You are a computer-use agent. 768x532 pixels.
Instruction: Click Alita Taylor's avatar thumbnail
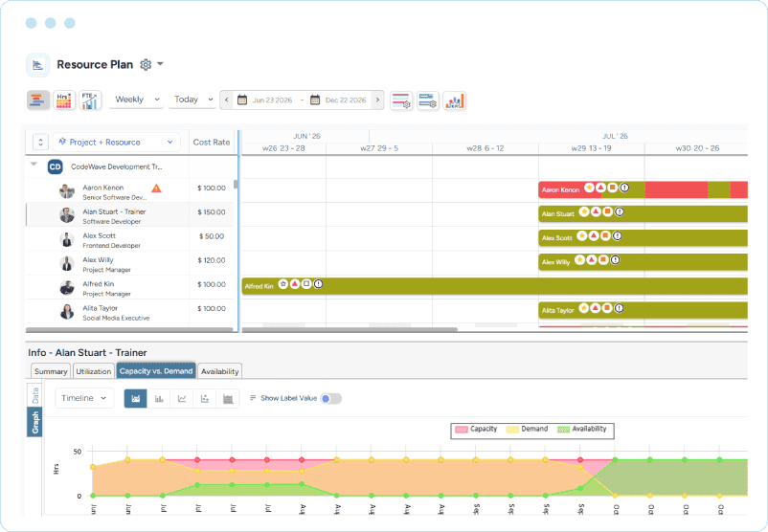67,312
